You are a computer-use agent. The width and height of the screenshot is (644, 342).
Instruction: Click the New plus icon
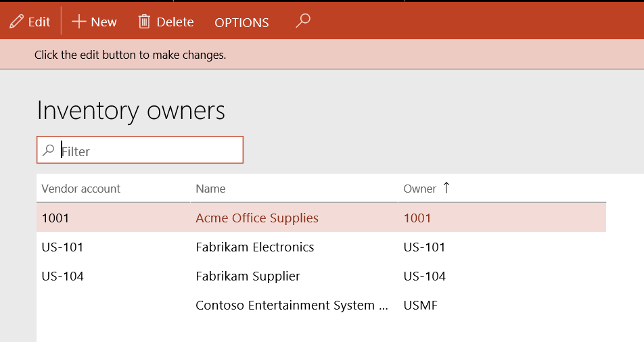pos(78,22)
